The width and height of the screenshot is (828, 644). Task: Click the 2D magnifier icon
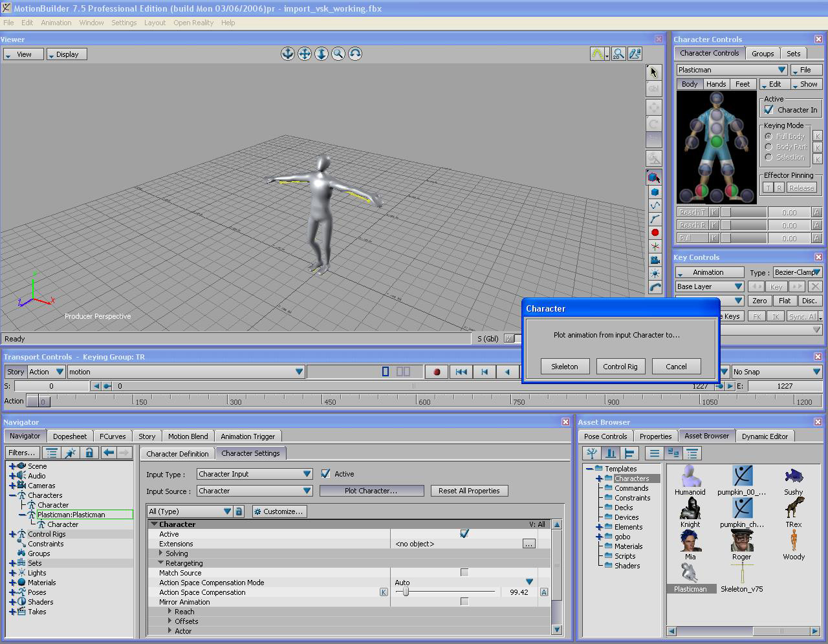pyautogui.click(x=618, y=54)
